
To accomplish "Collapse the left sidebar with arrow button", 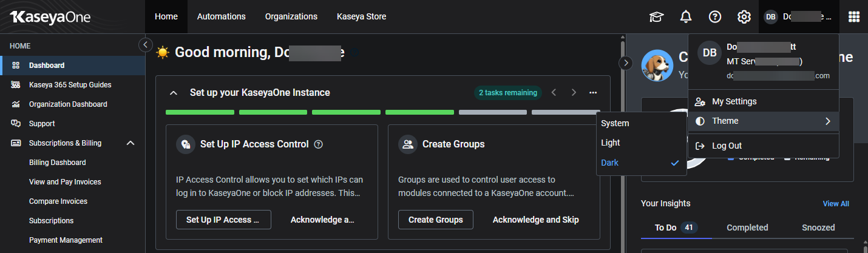I will (146, 44).
